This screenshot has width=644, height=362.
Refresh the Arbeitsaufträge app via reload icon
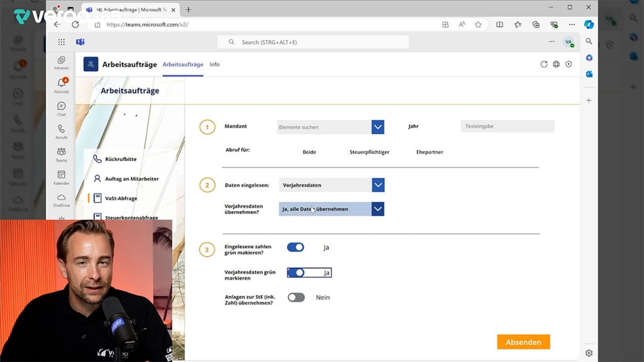544,63
